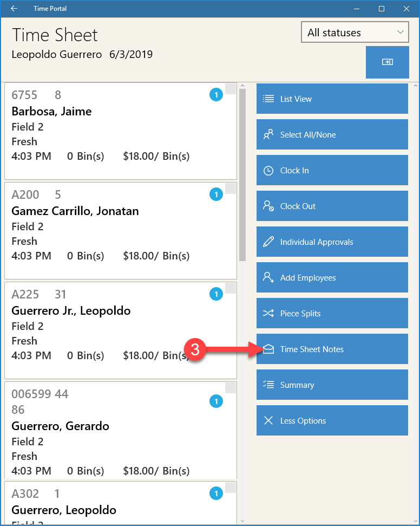Image resolution: width=420 pixels, height=526 pixels.
Task: Click employee list scroll-down arrow
Action: pos(242,521)
